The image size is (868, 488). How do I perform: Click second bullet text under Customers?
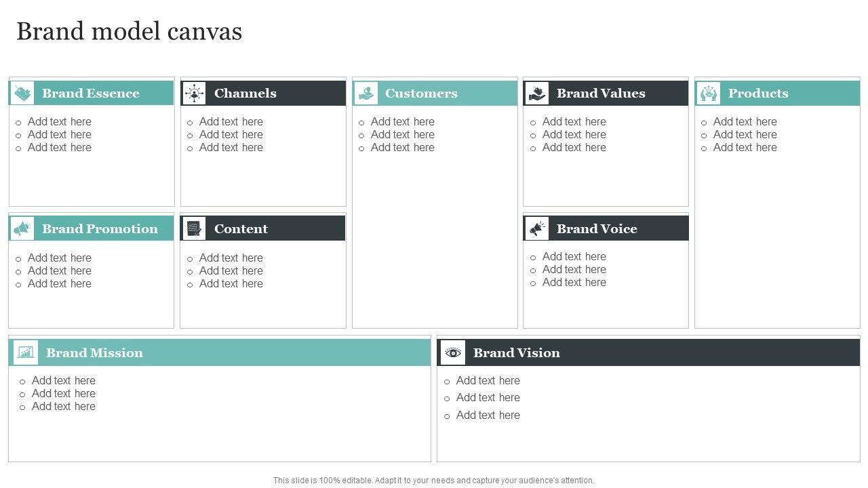[x=402, y=135]
